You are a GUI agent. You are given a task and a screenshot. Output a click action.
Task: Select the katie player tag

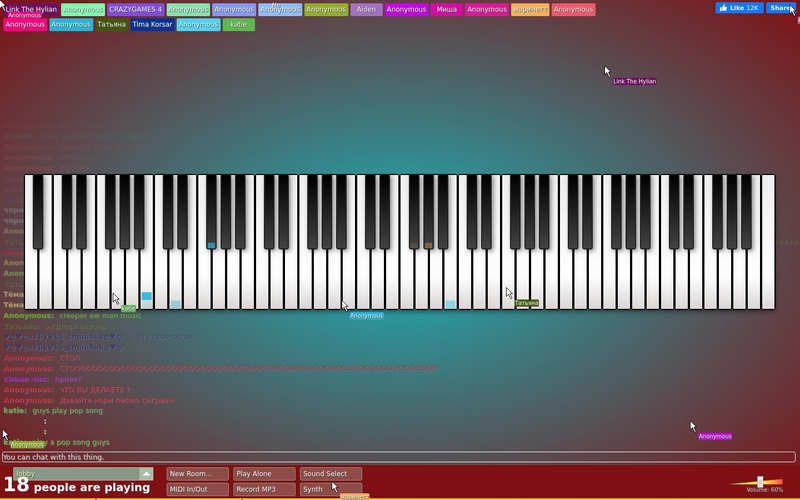click(x=238, y=24)
